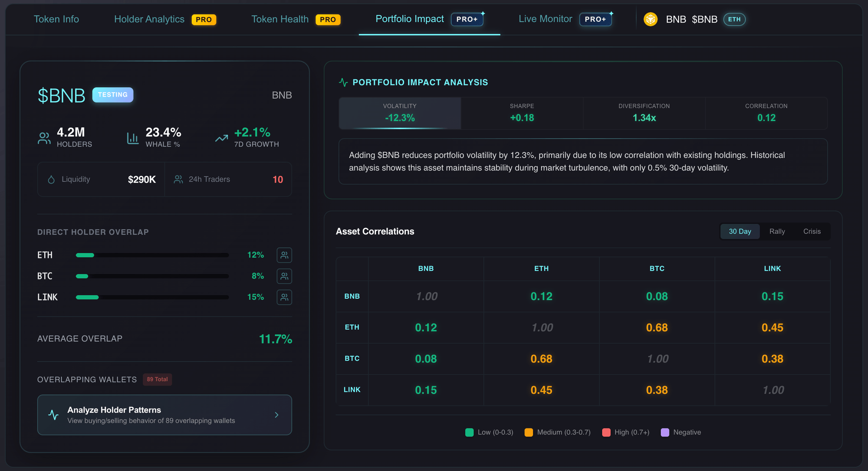
Task: Open the Live Monitor tab
Action: coord(545,19)
